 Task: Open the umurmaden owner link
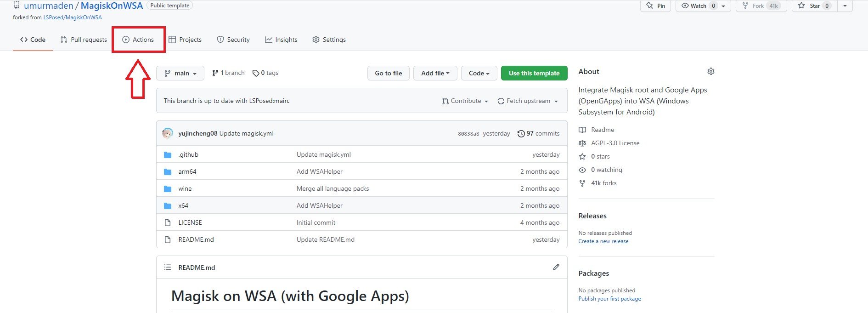point(48,6)
